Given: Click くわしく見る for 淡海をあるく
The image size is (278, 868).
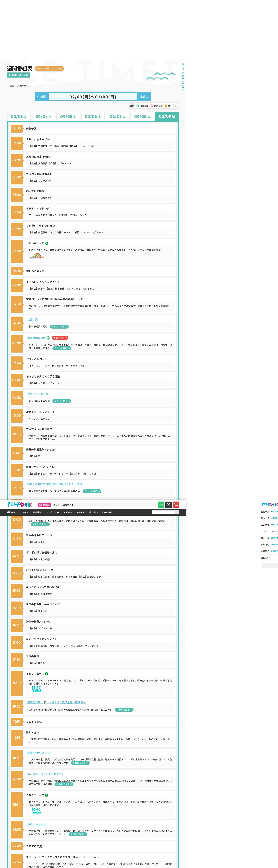Looking at the screenshot, I should coord(124,710).
